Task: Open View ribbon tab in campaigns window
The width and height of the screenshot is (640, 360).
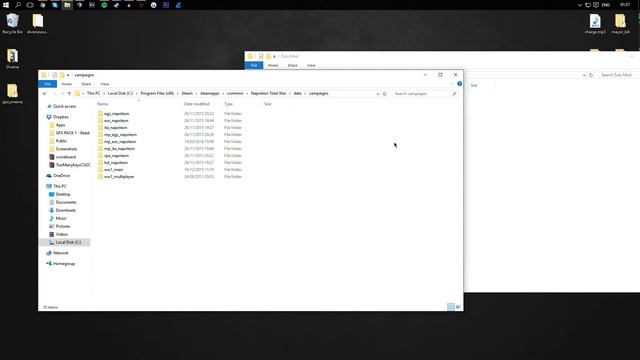Action: [x=105, y=84]
